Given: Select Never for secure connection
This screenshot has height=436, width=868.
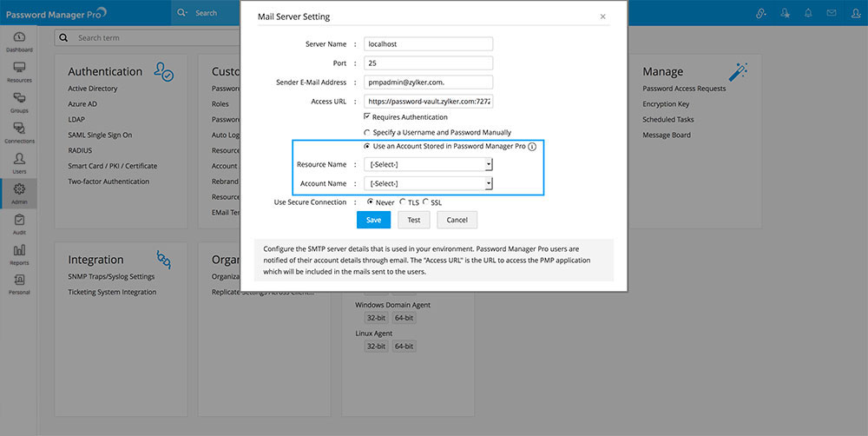Looking at the screenshot, I should pos(371,202).
